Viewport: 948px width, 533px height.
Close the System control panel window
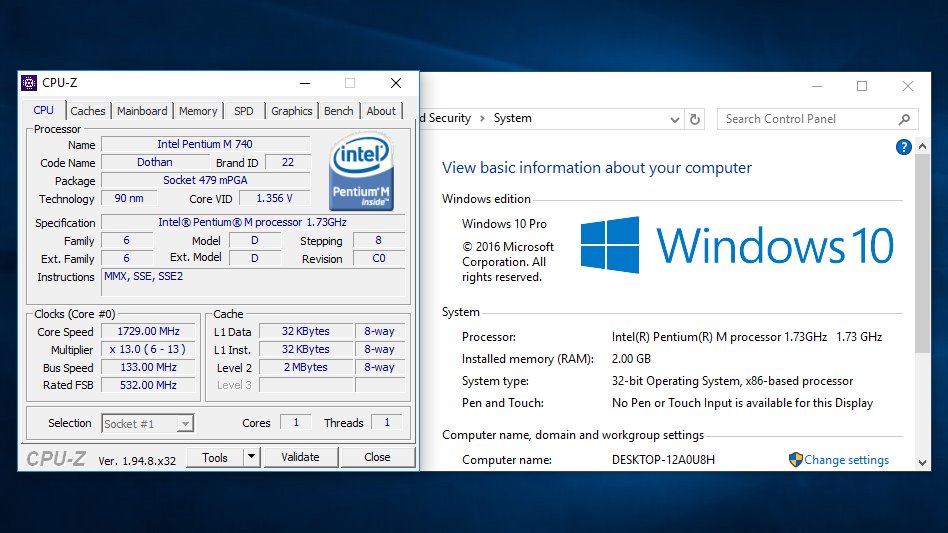coord(907,86)
